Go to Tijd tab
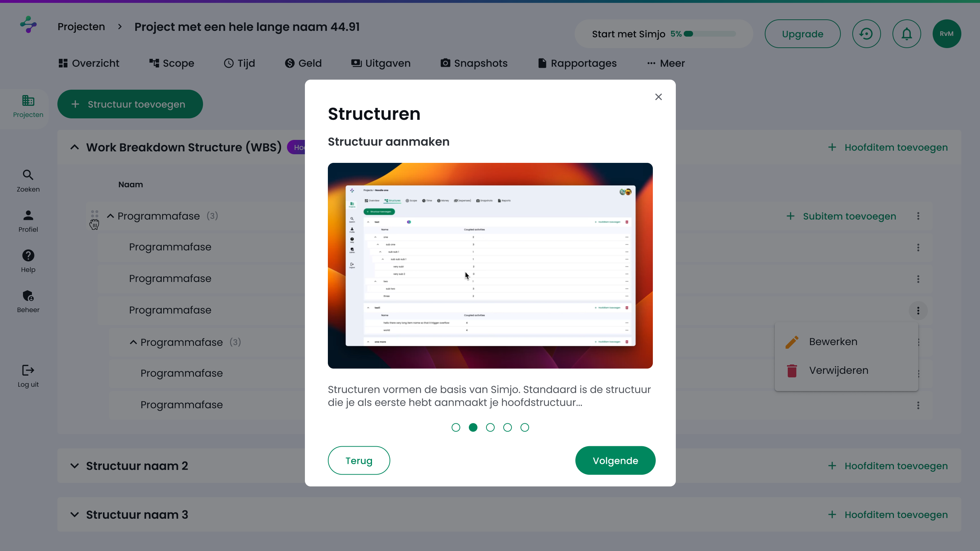The width and height of the screenshot is (980, 551). [239, 63]
